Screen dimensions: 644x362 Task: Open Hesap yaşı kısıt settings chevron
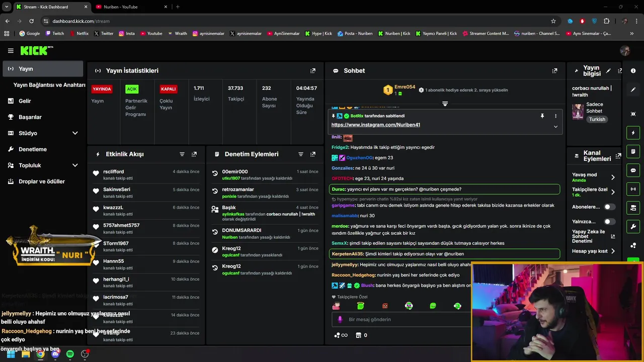[613, 251]
